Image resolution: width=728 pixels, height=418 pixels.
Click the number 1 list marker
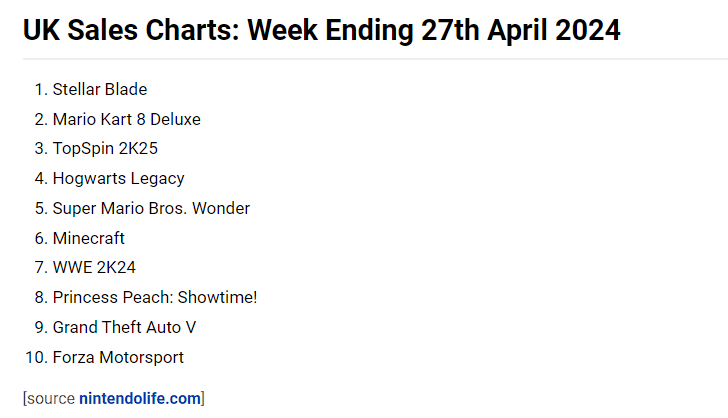pyautogui.click(x=40, y=89)
